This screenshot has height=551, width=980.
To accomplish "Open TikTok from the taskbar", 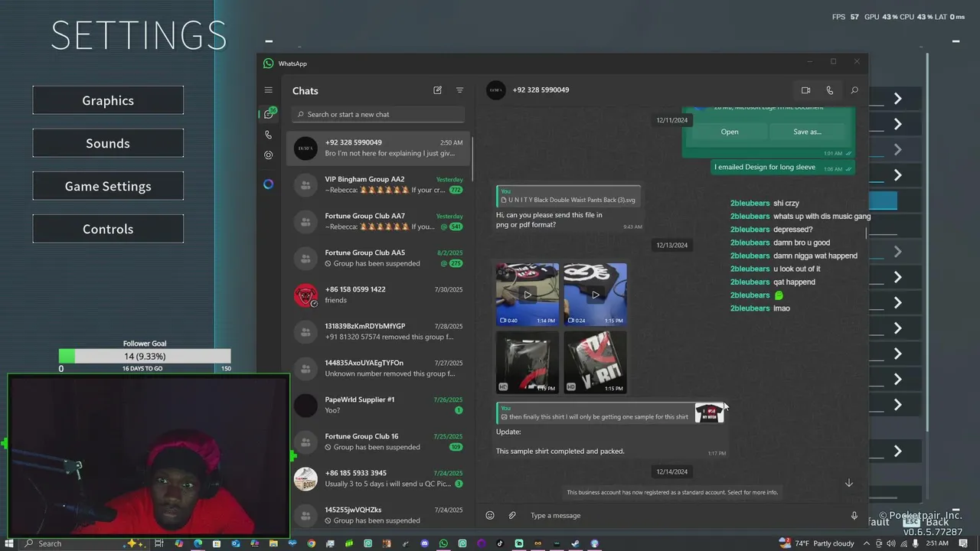I will tap(500, 543).
